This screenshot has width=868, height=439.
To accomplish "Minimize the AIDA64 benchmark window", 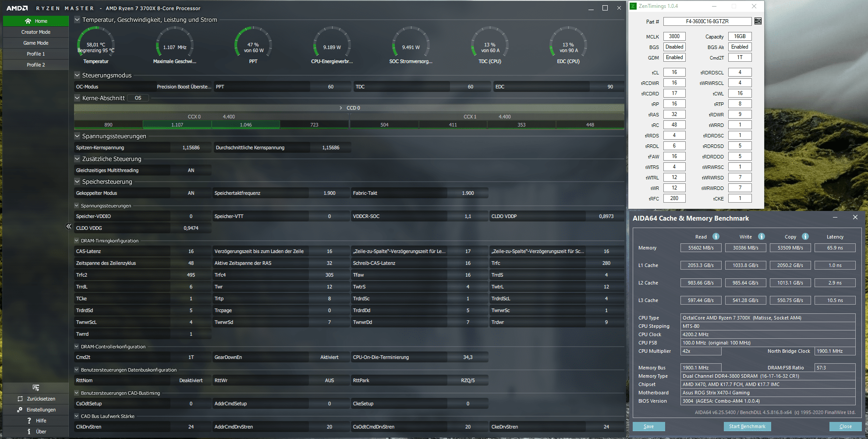I will 835,218.
